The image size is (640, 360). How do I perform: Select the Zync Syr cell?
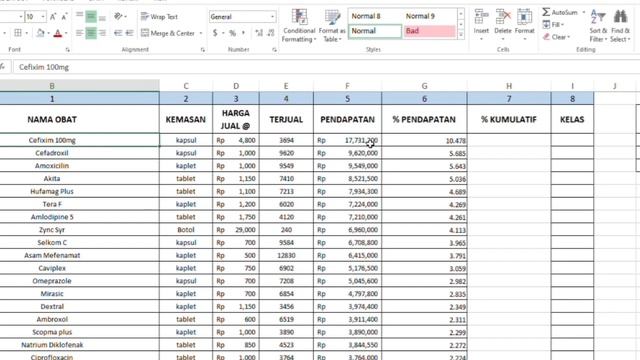tap(80, 230)
